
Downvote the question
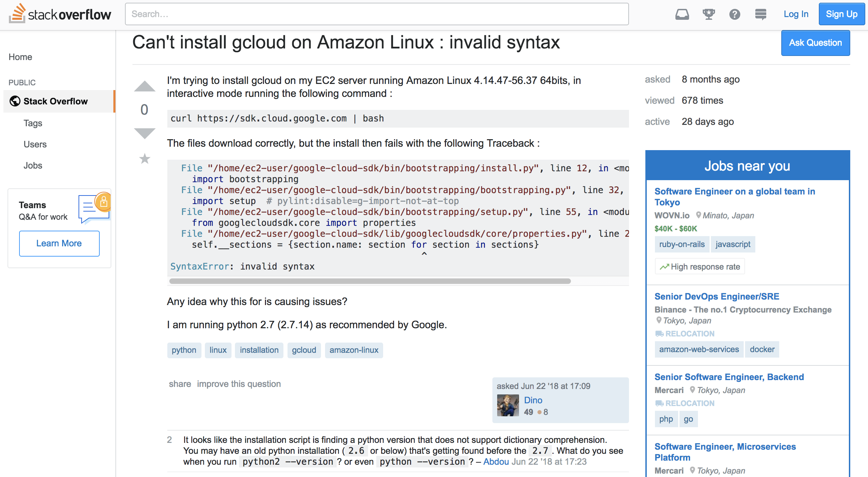tap(144, 133)
